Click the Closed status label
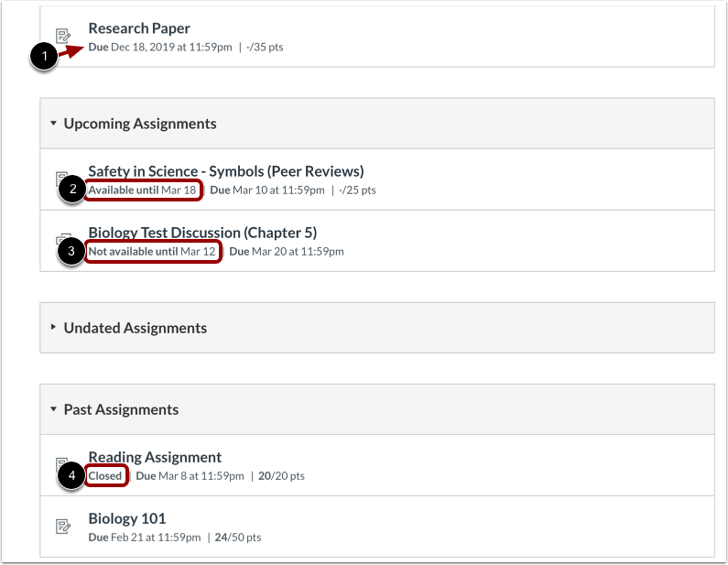Screen dimensions: 728x565 click(105, 476)
